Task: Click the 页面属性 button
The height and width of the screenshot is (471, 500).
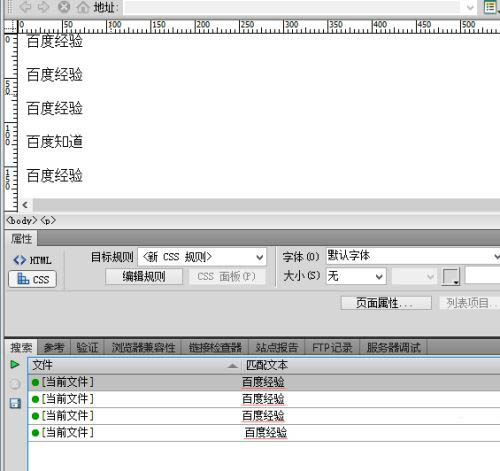Action: tap(386, 303)
